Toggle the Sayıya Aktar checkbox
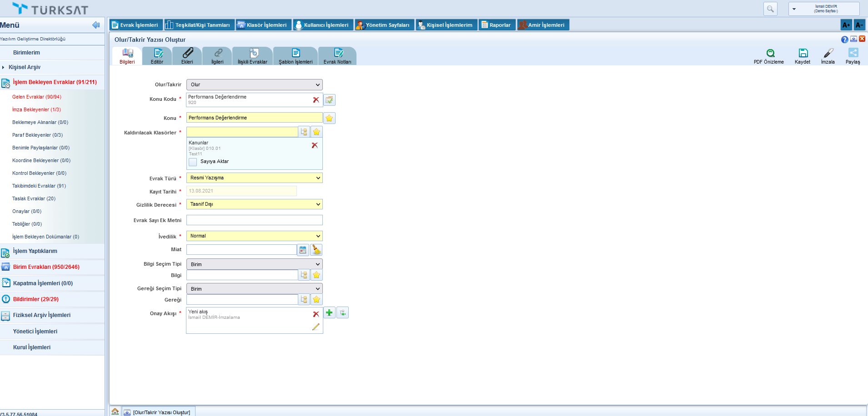 (x=193, y=162)
